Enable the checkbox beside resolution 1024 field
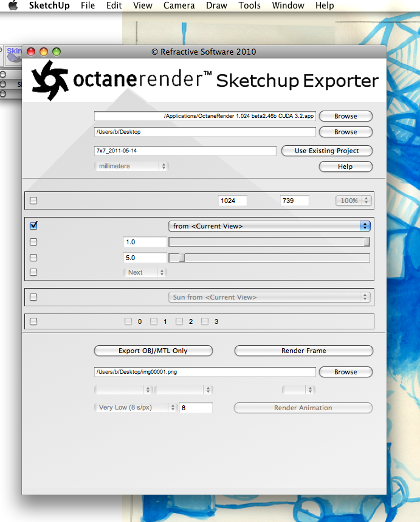 (33, 201)
